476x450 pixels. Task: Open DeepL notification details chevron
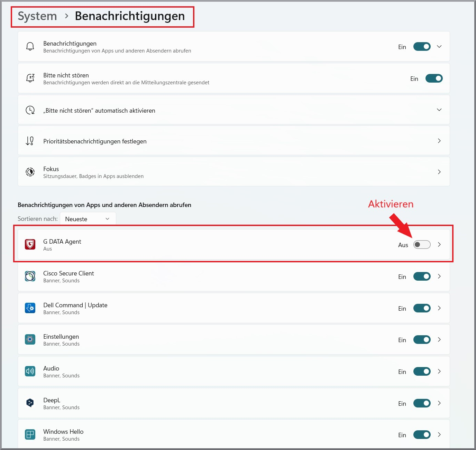(x=439, y=403)
